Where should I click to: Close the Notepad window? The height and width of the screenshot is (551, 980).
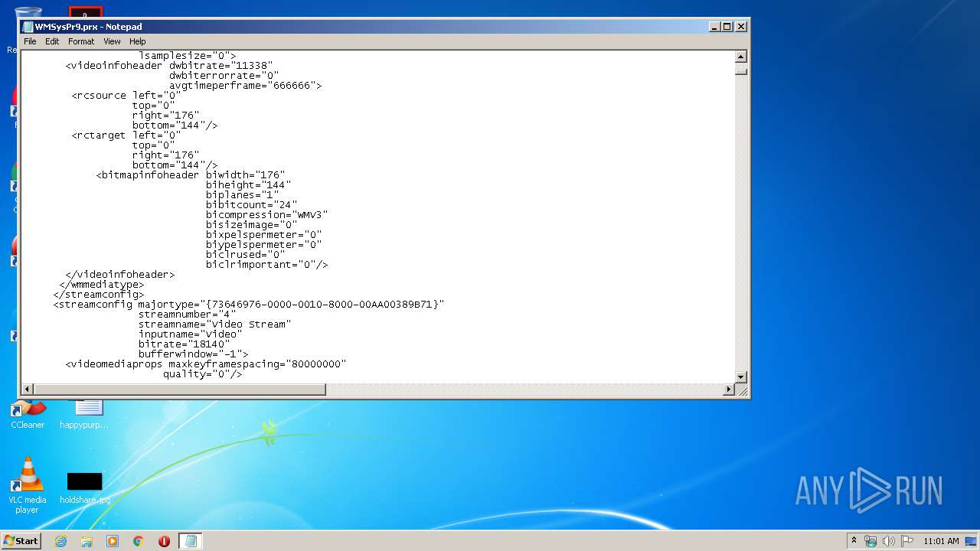740,26
